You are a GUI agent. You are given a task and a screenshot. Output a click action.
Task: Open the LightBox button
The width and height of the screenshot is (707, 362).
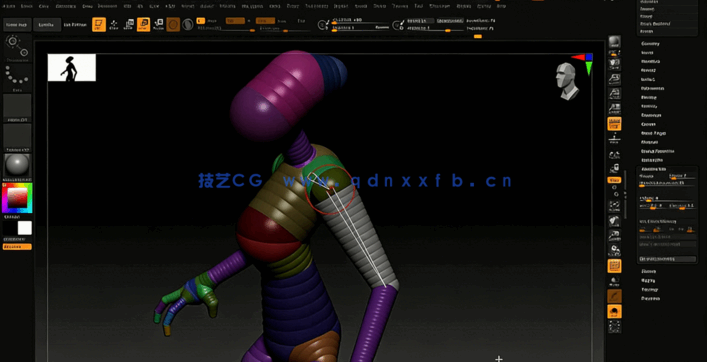tap(47, 25)
